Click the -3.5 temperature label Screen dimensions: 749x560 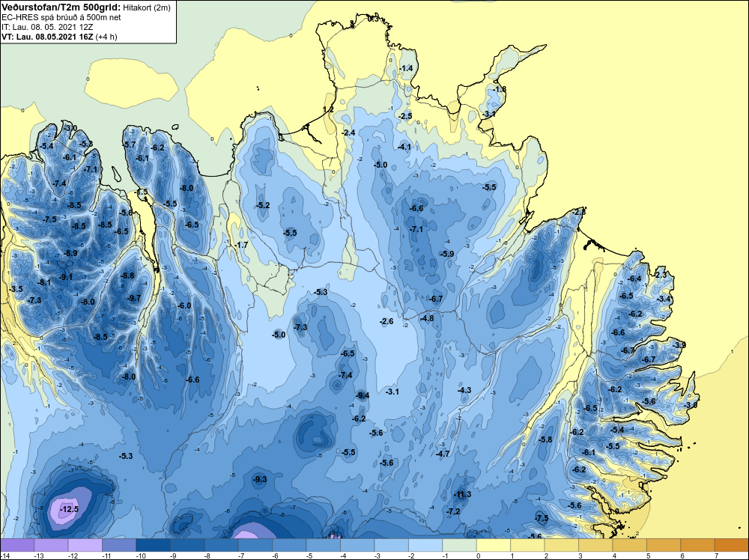click(x=15, y=289)
